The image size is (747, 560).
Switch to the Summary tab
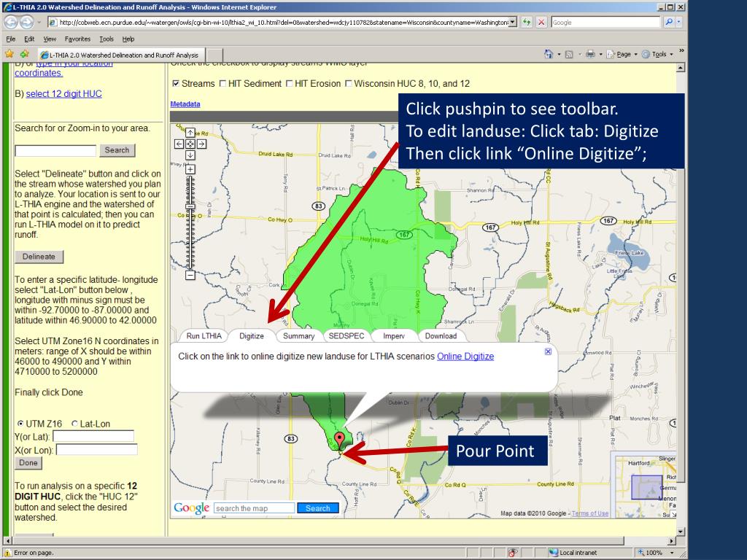coord(298,335)
